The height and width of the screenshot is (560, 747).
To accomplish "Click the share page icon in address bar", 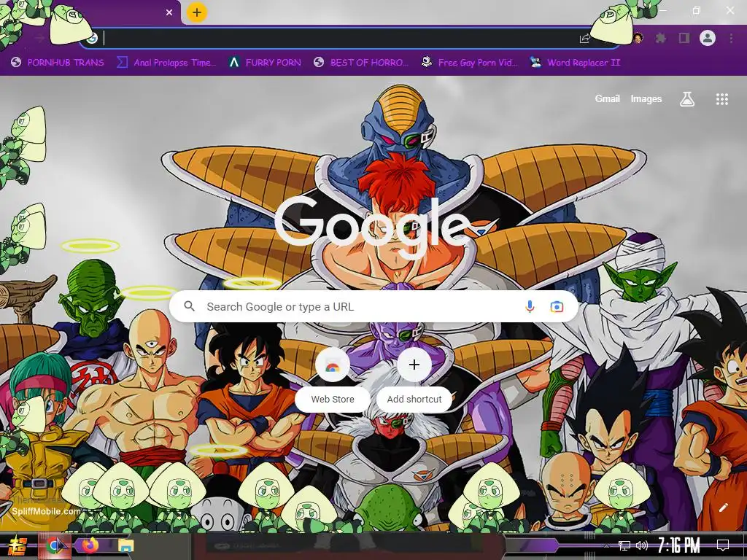I will [x=584, y=39].
